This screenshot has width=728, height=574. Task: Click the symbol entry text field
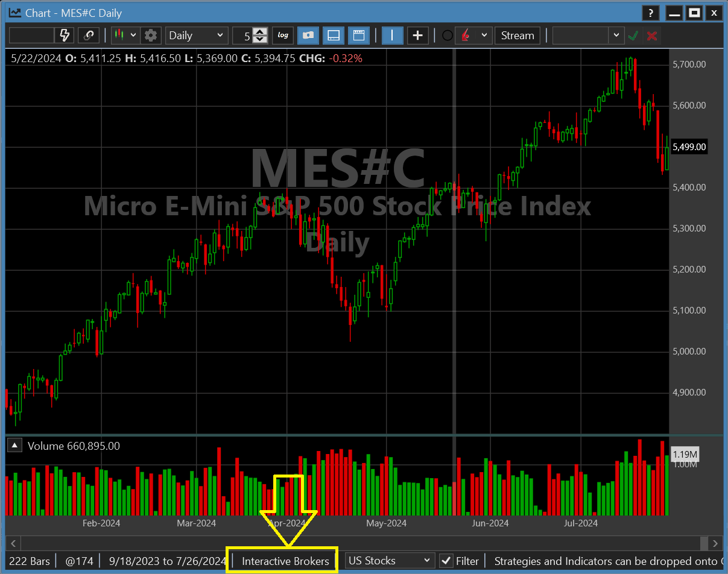pyautogui.click(x=32, y=36)
